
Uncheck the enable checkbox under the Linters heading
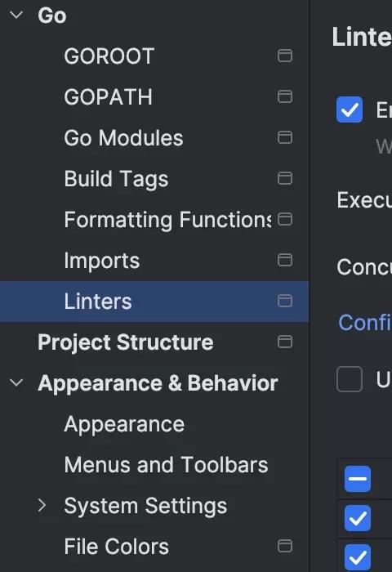point(350,109)
